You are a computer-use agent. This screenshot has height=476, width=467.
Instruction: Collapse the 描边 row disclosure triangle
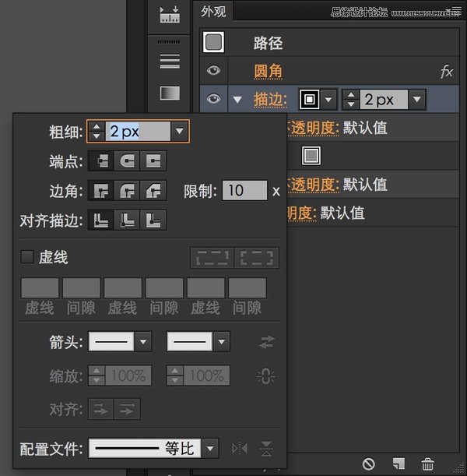(237, 99)
